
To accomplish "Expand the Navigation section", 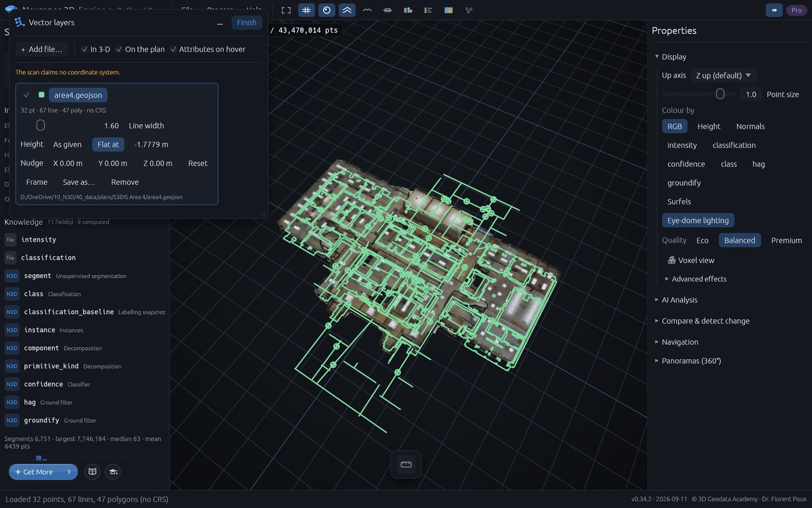I will [676, 342].
